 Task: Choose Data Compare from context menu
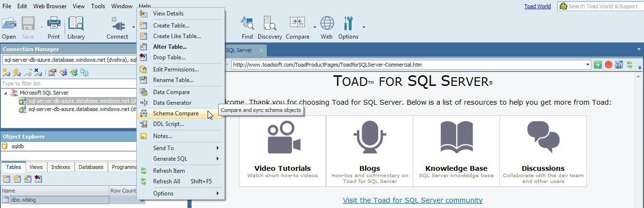coord(181,92)
